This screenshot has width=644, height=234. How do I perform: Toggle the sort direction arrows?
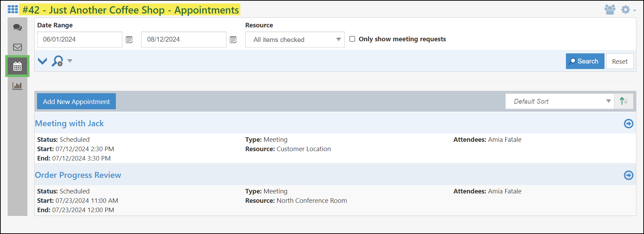[x=624, y=101]
